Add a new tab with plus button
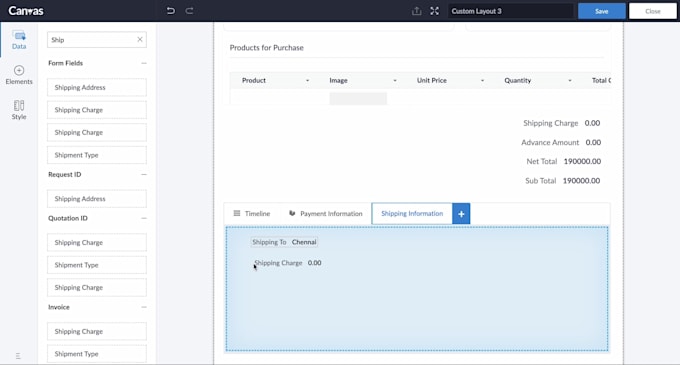Image resolution: width=680 pixels, height=365 pixels. [461, 214]
